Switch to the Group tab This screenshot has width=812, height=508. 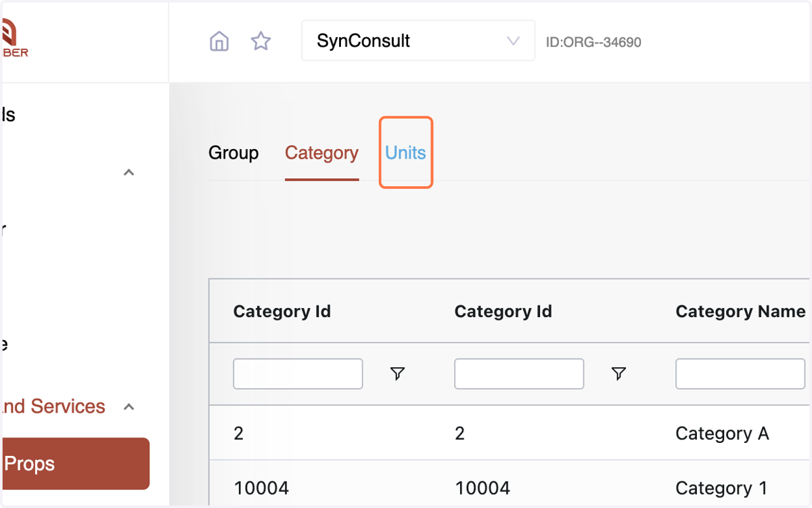(233, 153)
